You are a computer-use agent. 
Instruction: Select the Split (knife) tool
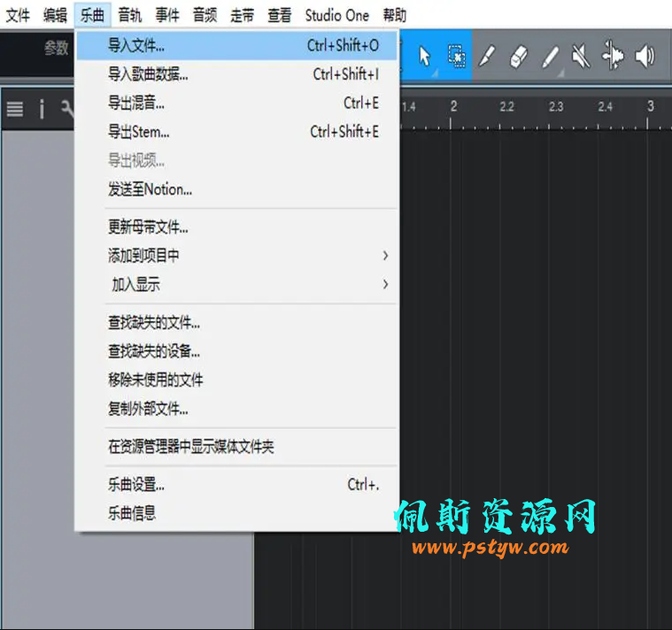tap(487, 56)
